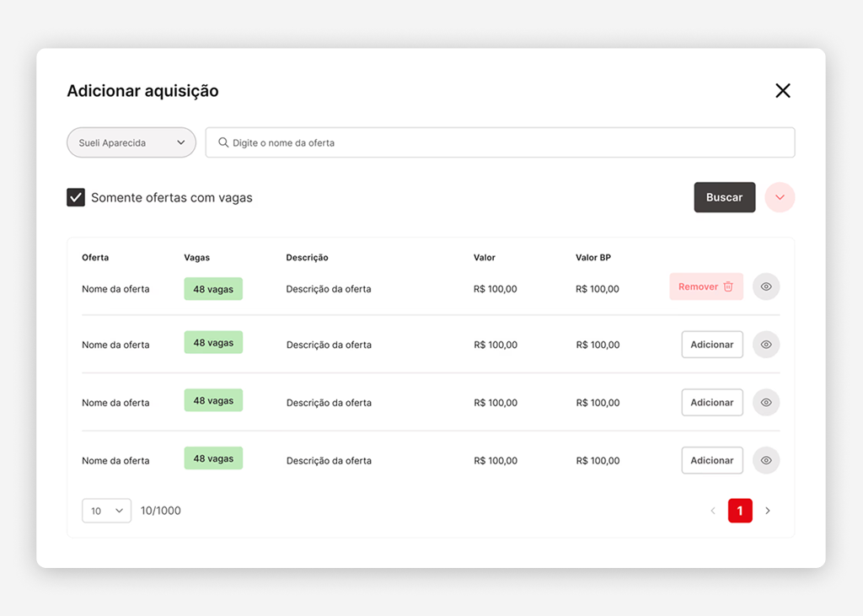Click the 48 vagas badge in first row
Image resolution: width=863 pixels, height=616 pixels.
tap(213, 289)
